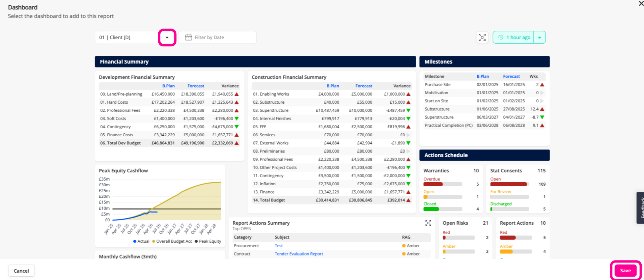The image size is (644, 280).
Task: Click the red arrow for 14. Total Budget
Action: [x=408, y=200]
